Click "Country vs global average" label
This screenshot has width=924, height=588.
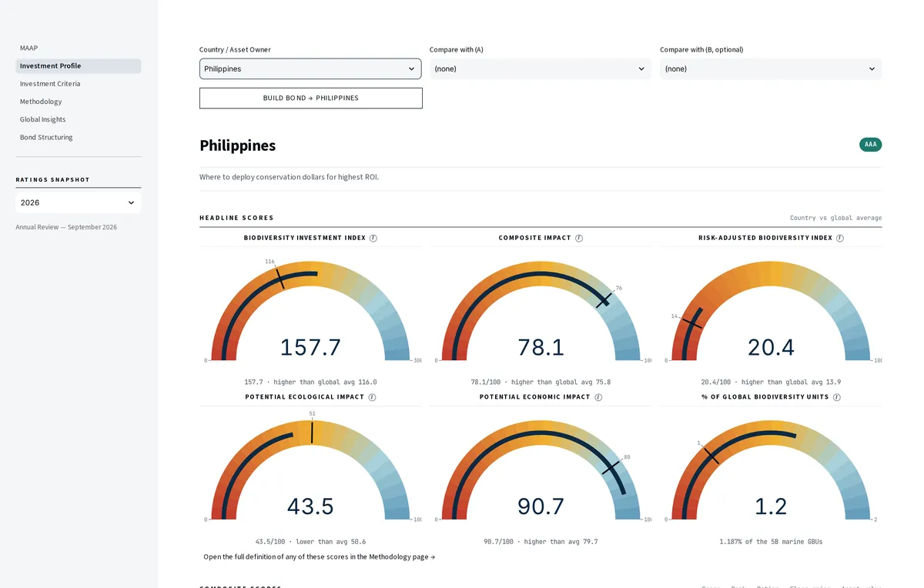(835, 218)
